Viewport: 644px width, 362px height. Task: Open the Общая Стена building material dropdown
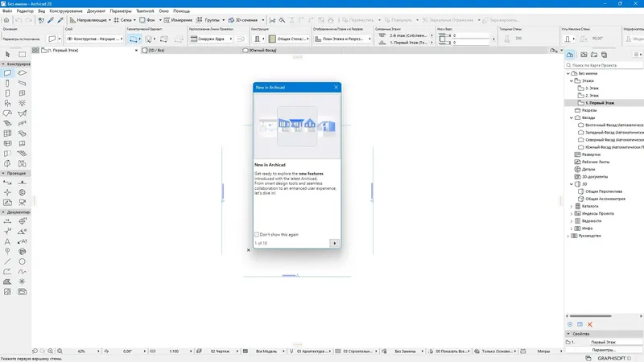click(x=289, y=39)
